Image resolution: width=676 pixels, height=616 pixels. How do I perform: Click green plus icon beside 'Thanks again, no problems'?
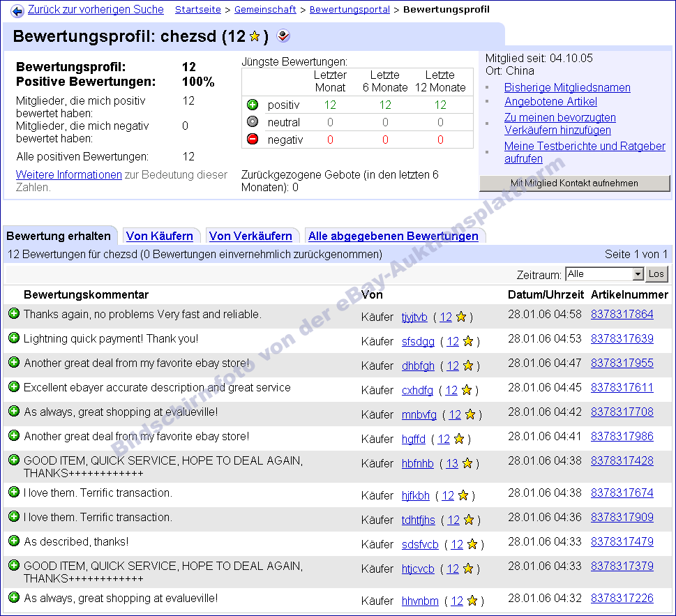pyautogui.click(x=14, y=313)
